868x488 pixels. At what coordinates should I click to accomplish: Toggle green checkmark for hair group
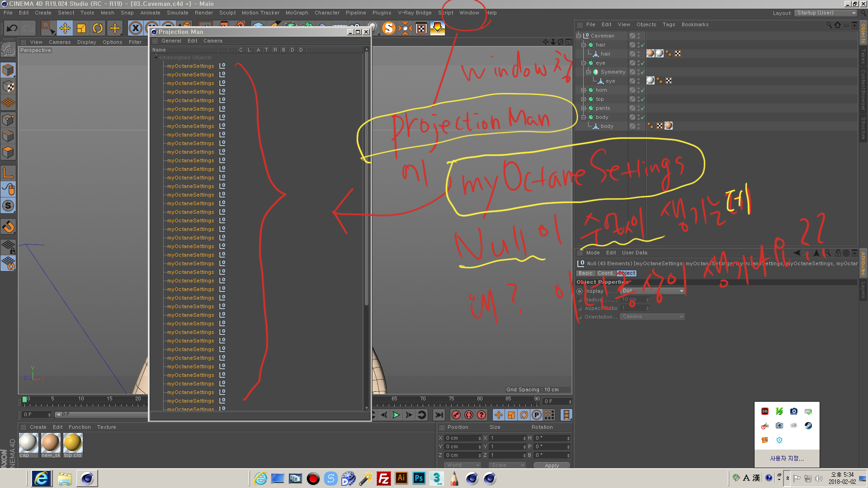pos(642,45)
